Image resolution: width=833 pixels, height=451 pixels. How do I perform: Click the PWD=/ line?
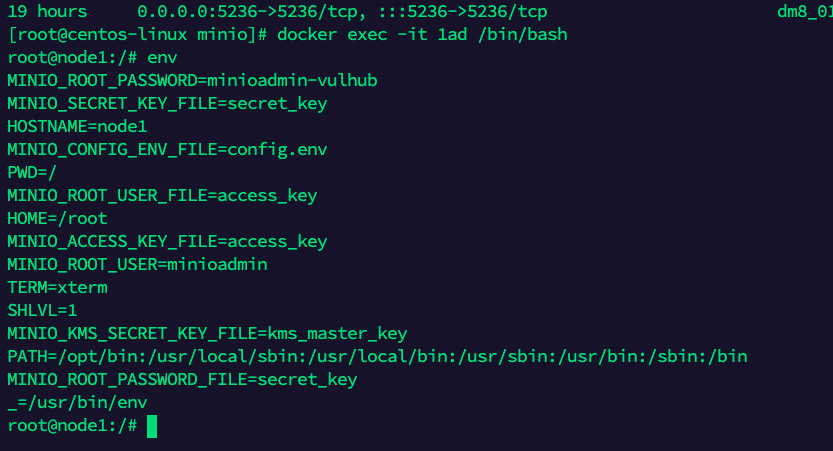click(x=32, y=173)
